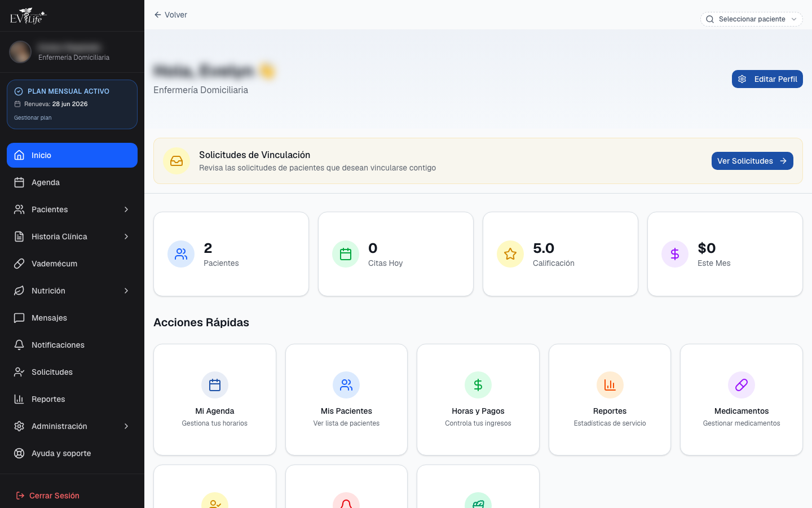The height and width of the screenshot is (508, 812).
Task: Click the Notificaciones bell icon
Action: coord(19,345)
